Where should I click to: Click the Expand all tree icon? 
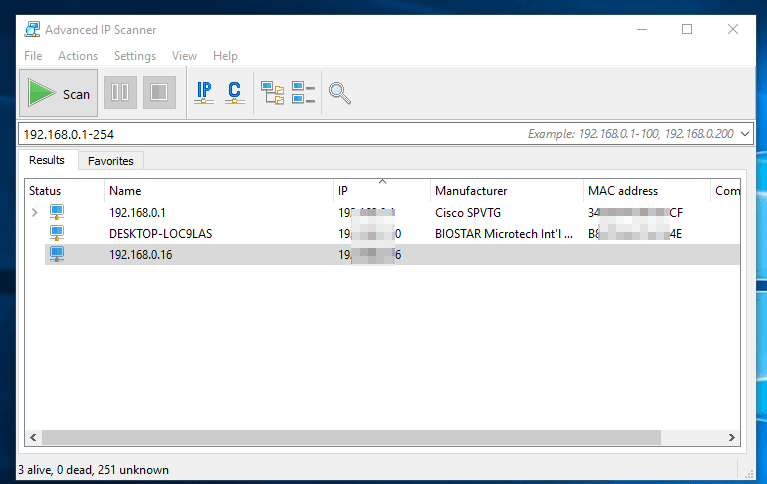click(x=272, y=93)
